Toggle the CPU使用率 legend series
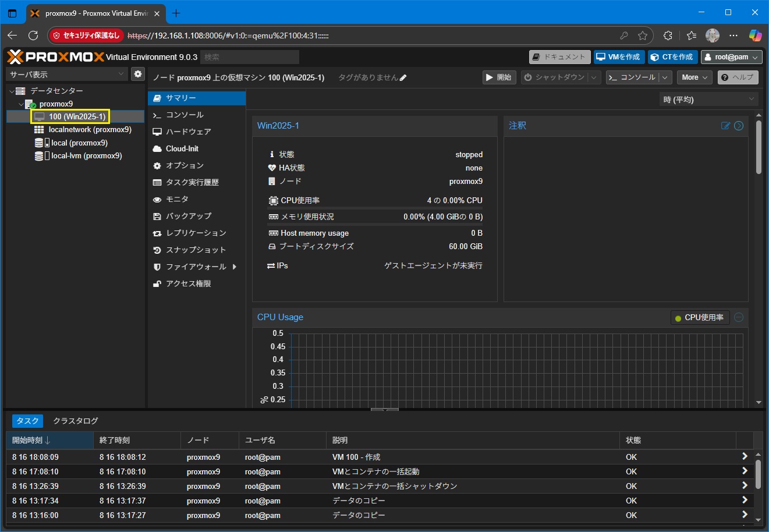Screen dimensions: 769x532 point(700,318)
